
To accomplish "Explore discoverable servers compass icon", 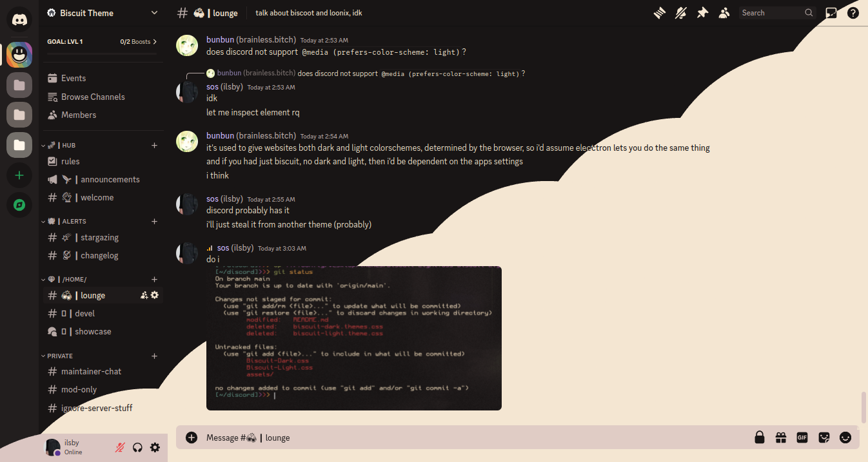I will (19, 206).
